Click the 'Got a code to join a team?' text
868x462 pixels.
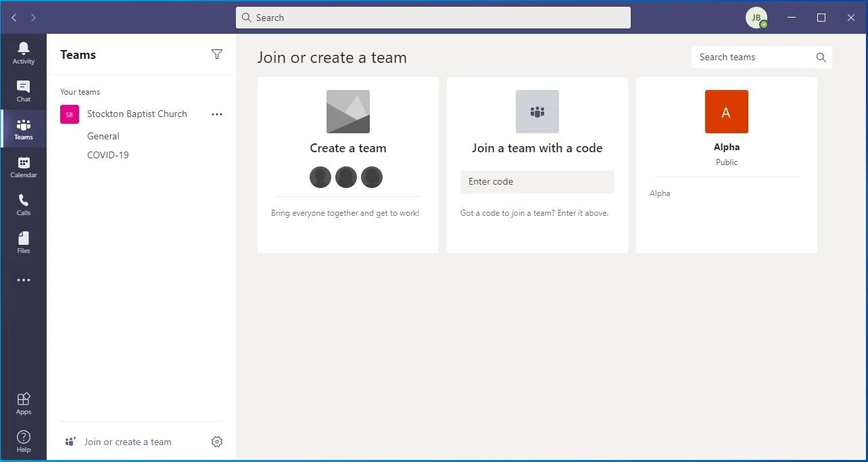535,213
